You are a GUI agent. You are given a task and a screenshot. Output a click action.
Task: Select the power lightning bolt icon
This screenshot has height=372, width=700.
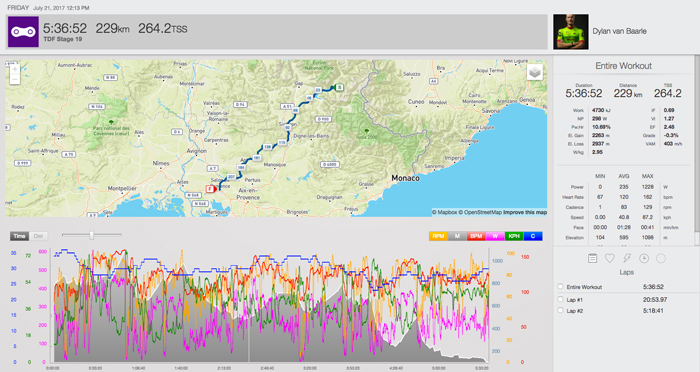[x=627, y=258]
